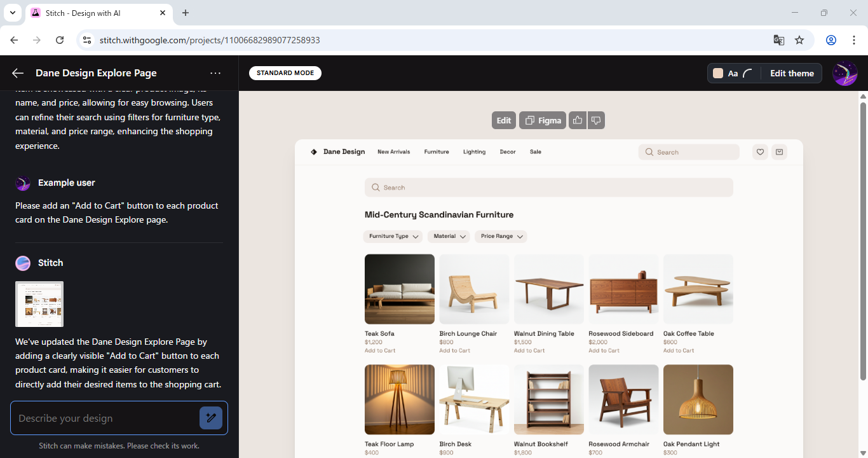
Task: Click the New Arrivals nav item
Action: [393, 152]
